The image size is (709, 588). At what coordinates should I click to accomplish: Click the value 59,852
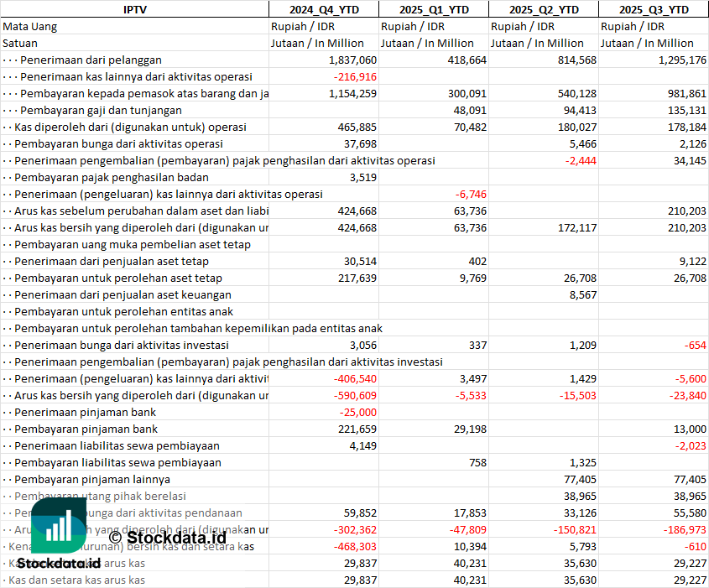(361, 513)
